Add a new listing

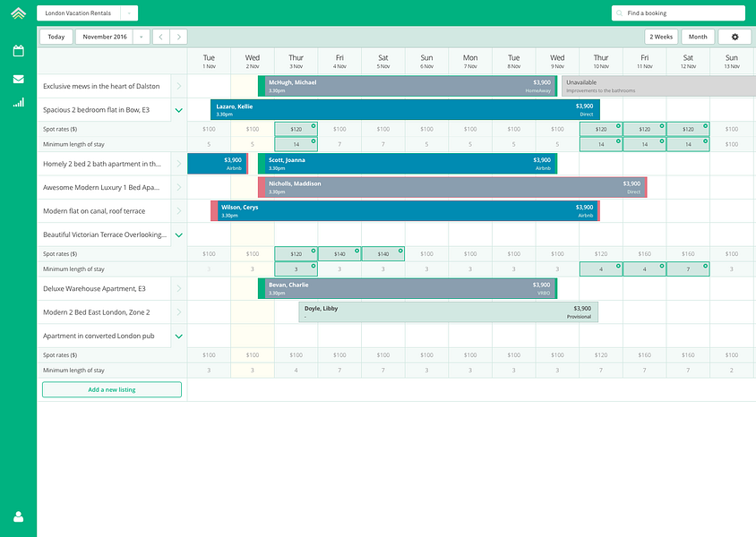[112, 389]
